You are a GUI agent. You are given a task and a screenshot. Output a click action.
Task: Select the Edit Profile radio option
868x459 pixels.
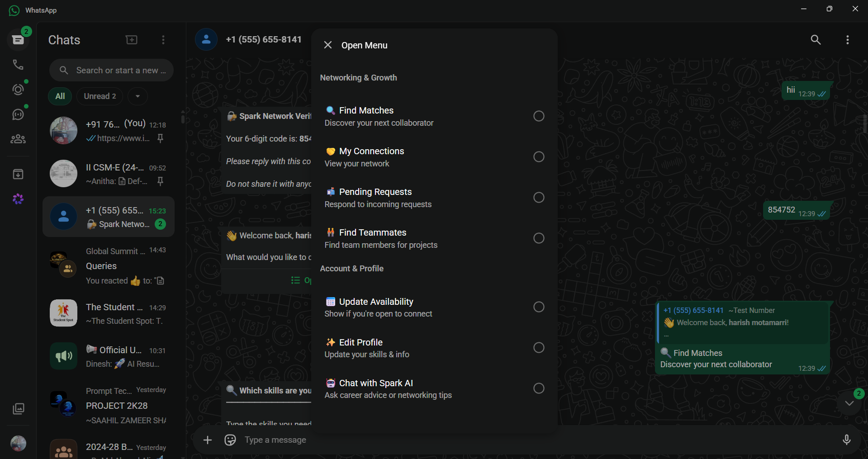point(539,348)
